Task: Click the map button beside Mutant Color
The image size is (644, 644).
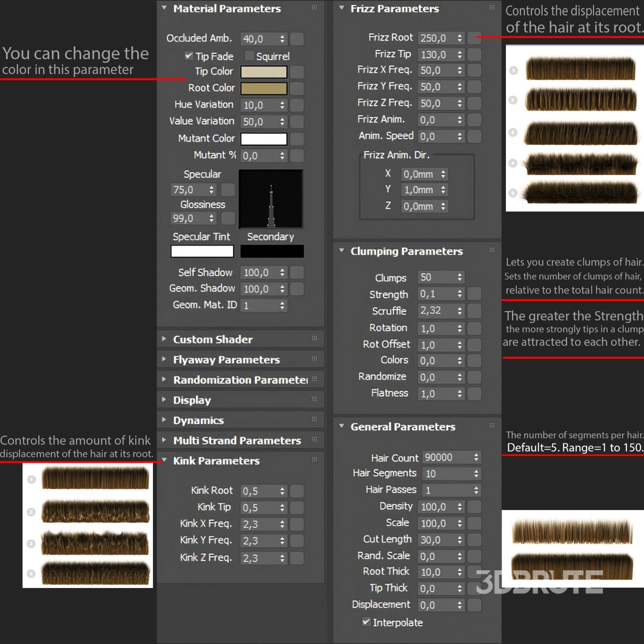Action: point(297,139)
